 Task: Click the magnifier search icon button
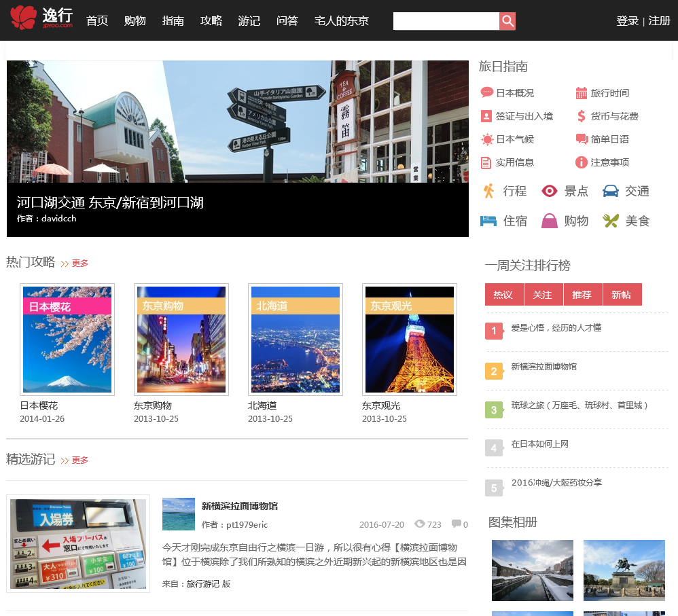pos(507,21)
